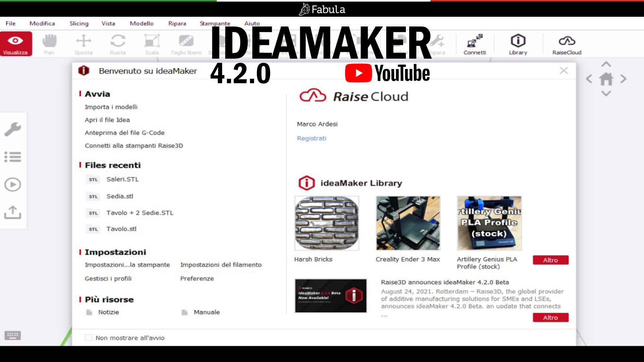The image size is (644, 362).
Task: Open the Modello menu
Action: click(142, 23)
